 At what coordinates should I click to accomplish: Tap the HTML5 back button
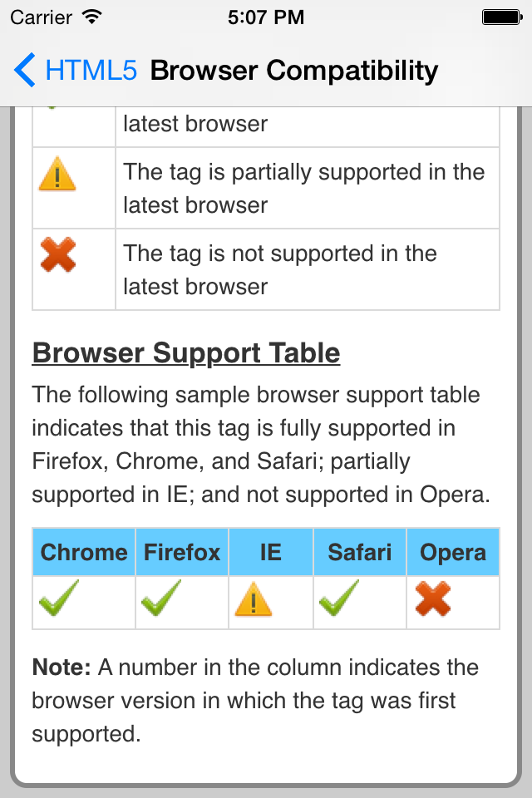[76, 70]
